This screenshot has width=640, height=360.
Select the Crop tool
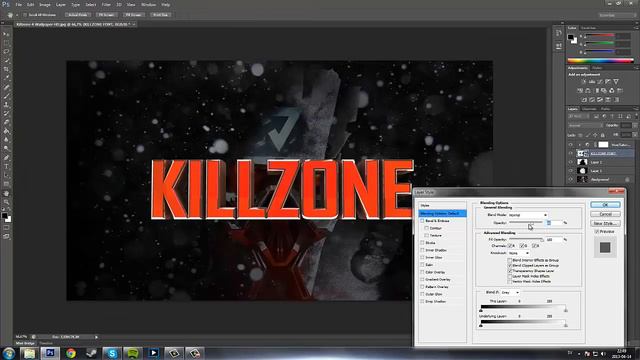click(6, 69)
